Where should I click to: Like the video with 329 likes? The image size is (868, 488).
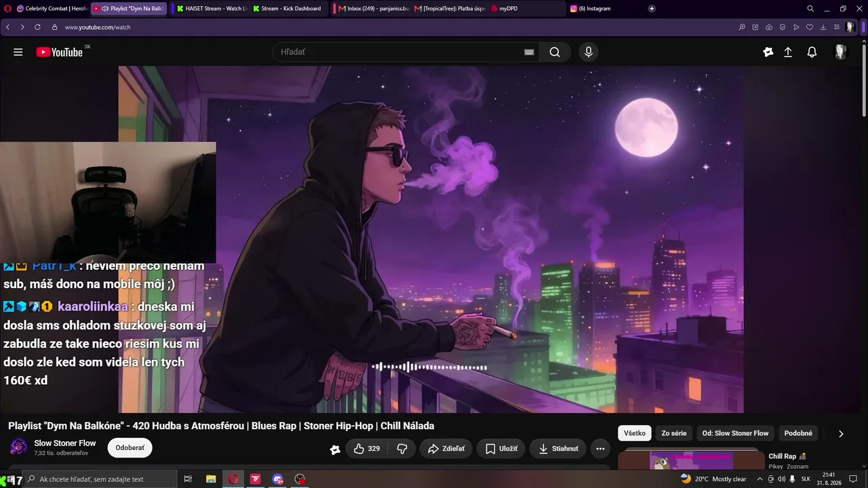[x=367, y=449]
